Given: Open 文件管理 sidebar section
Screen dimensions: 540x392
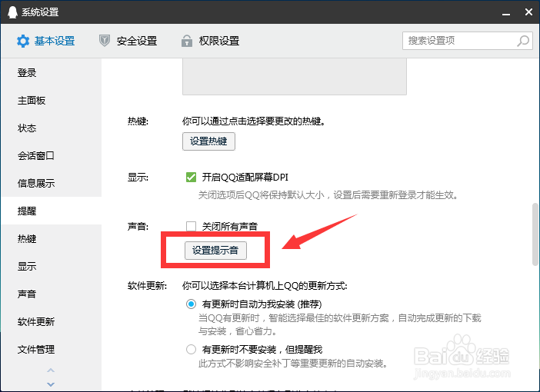Looking at the screenshot, I should (51, 349).
